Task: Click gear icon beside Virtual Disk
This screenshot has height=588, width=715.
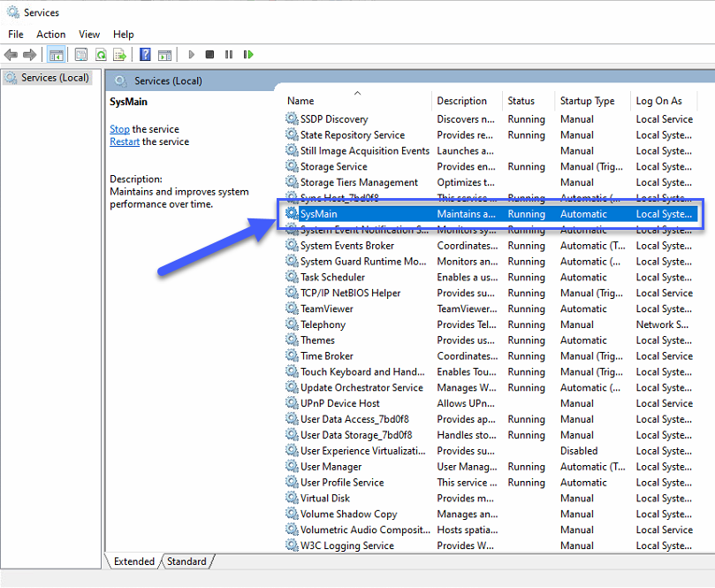Action: point(292,498)
